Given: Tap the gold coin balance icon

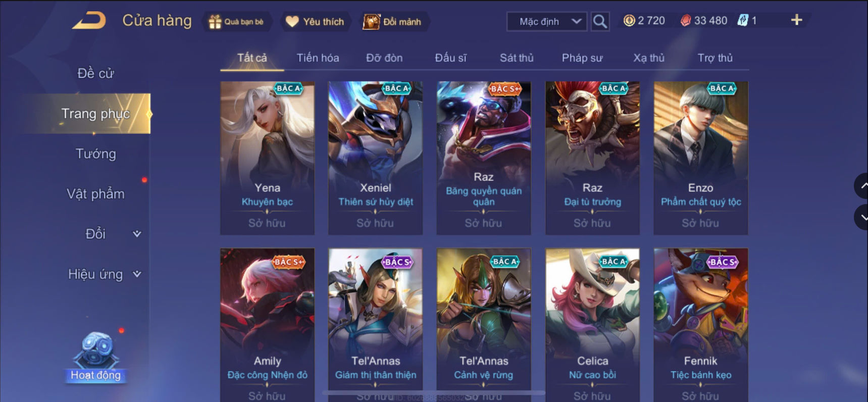Looking at the screenshot, I should (629, 21).
